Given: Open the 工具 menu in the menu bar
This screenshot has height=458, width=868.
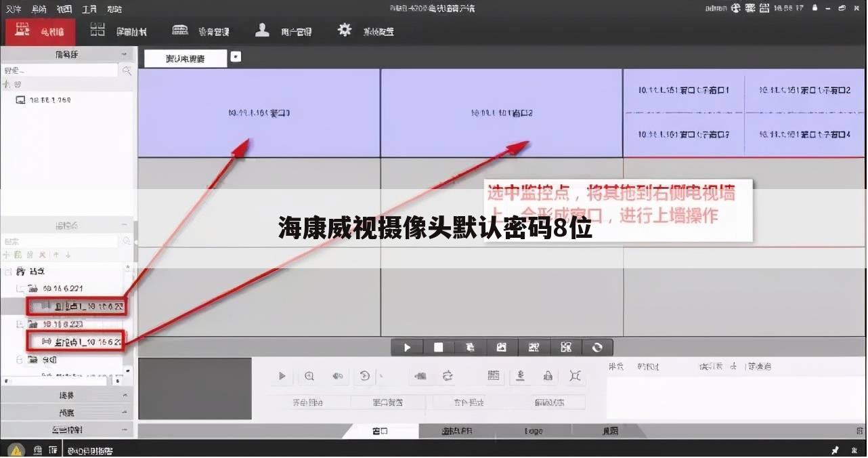Looking at the screenshot, I should click(89, 9).
